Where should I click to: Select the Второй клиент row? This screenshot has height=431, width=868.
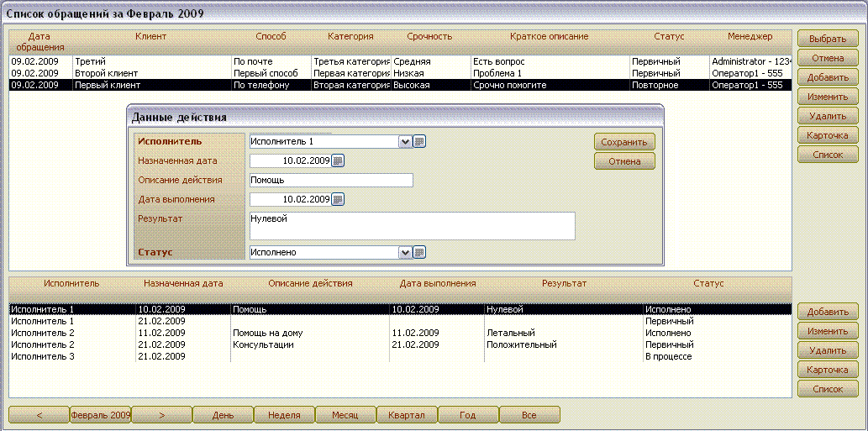(401, 73)
